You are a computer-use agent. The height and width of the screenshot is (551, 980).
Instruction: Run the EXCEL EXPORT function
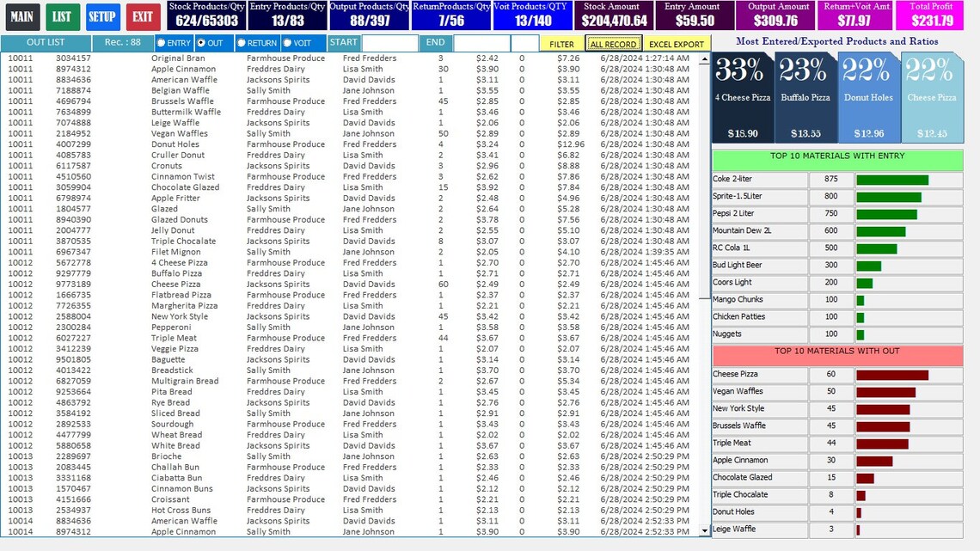[677, 43]
